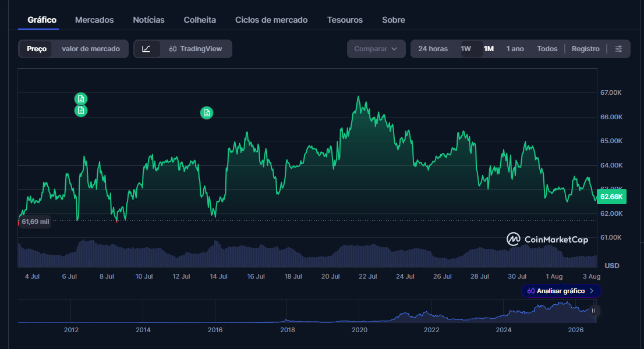Click the volume bars under the chart
Viewport: 644px width, 349px height.
[x=307, y=254]
